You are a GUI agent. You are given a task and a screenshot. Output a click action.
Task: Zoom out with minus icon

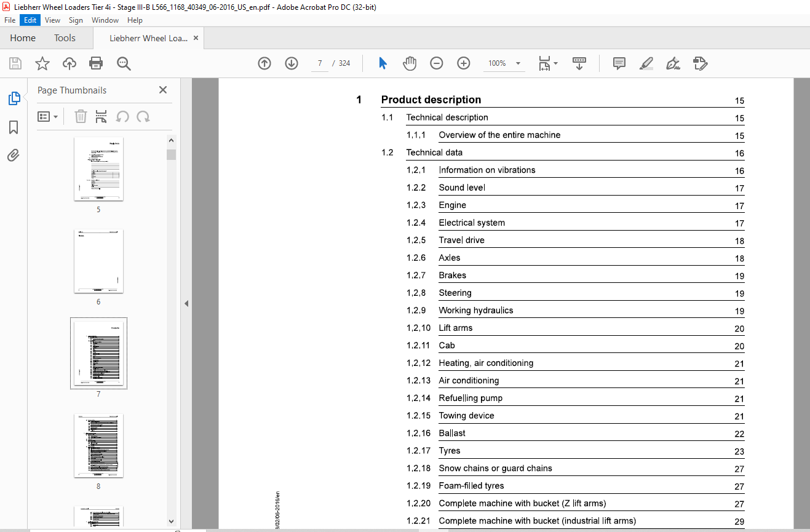click(437, 63)
